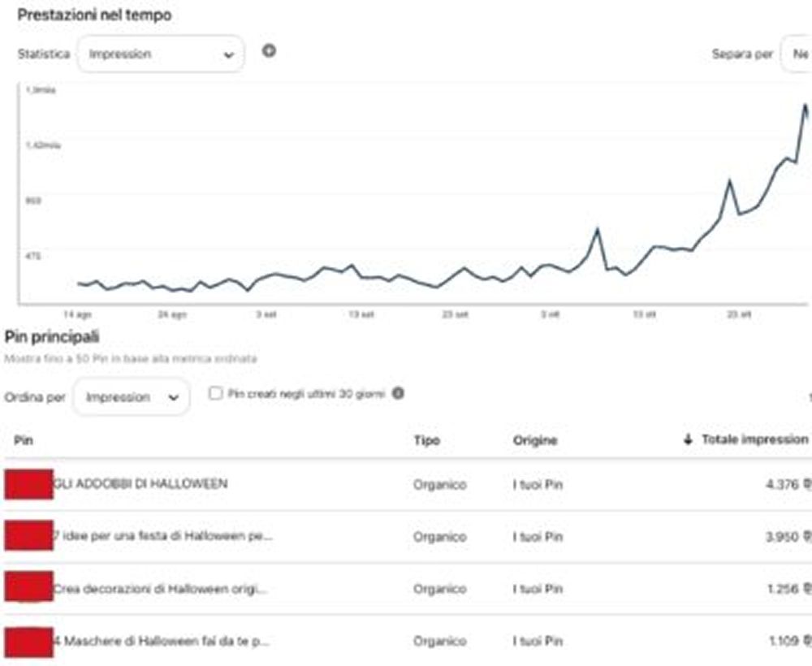The image size is (812, 666).
Task: Click the 4 Maschere di Halloween pin thumbnail
Action: click(x=28, y=639)
